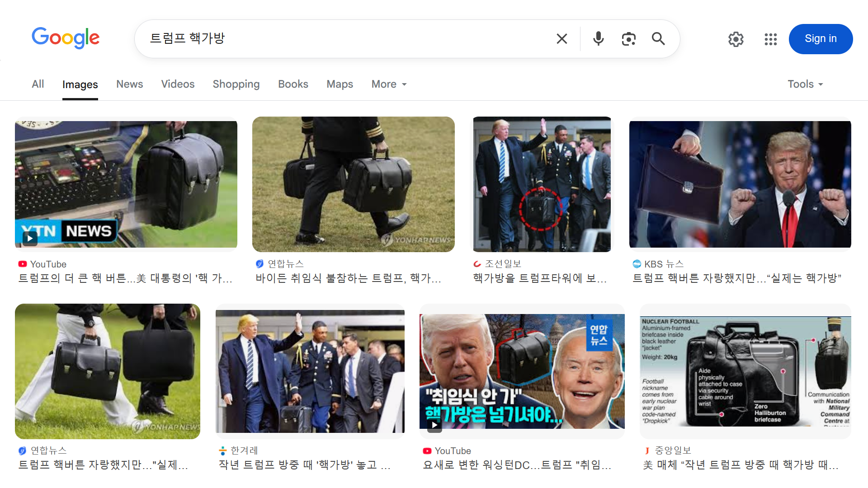Play the Trump and Biden video thumbnail
The width and height of the screenshot is (868, 488).
(x=522, y=371)
